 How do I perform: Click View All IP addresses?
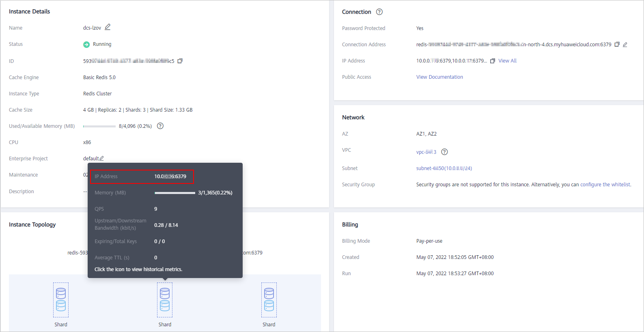pos(507,61)
